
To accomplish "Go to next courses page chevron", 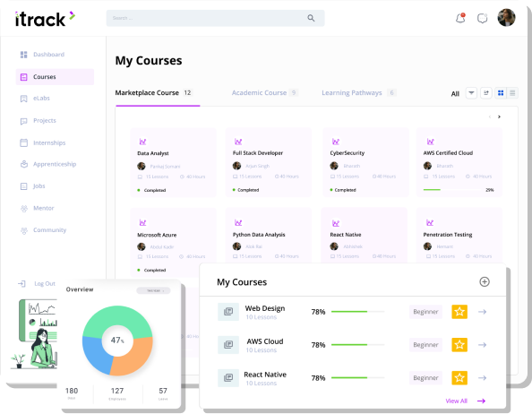I will pyautogui.click(x=499, y=116).
